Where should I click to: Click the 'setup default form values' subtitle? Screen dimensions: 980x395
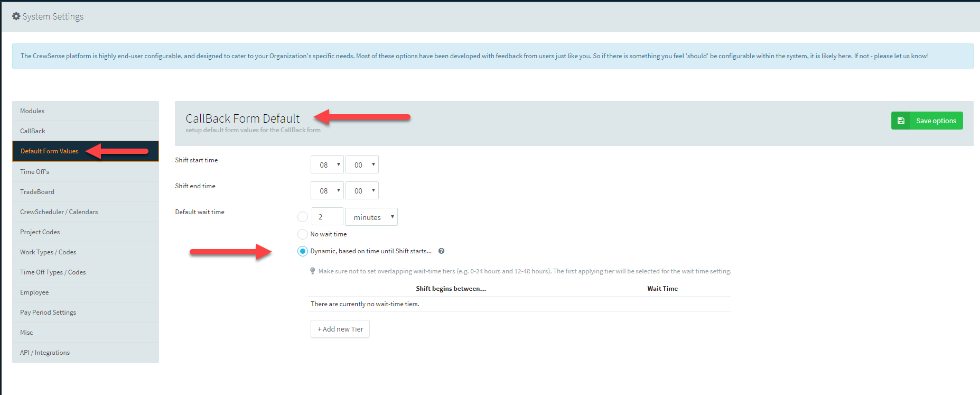point(253,130)
